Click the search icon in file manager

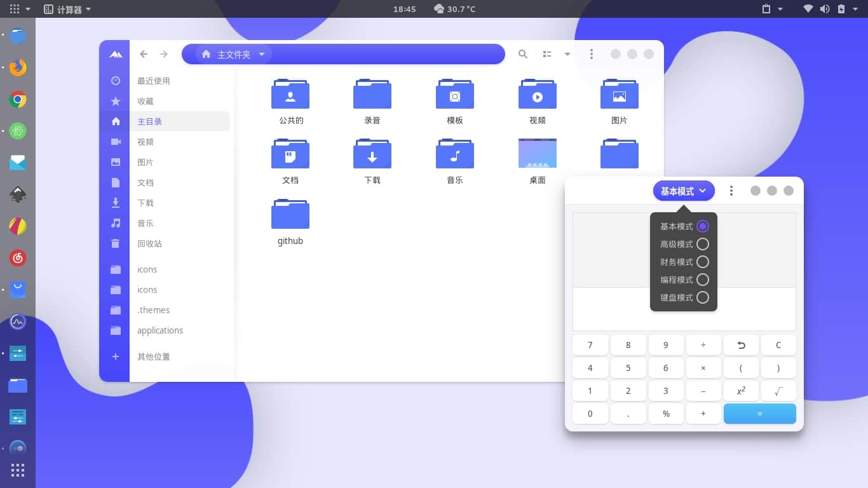coord(522,55)
